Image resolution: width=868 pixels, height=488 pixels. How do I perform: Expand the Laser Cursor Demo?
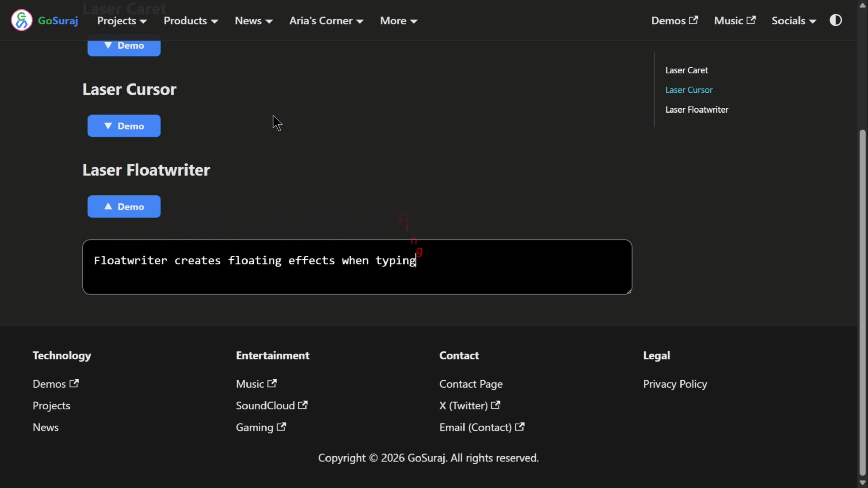[124, 126]
